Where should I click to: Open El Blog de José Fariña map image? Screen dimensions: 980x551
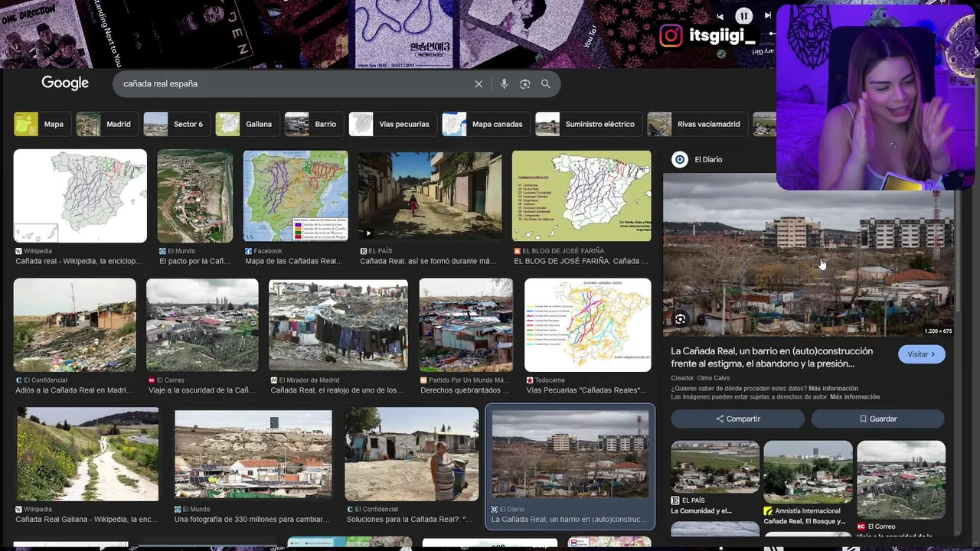coord(582,196)
